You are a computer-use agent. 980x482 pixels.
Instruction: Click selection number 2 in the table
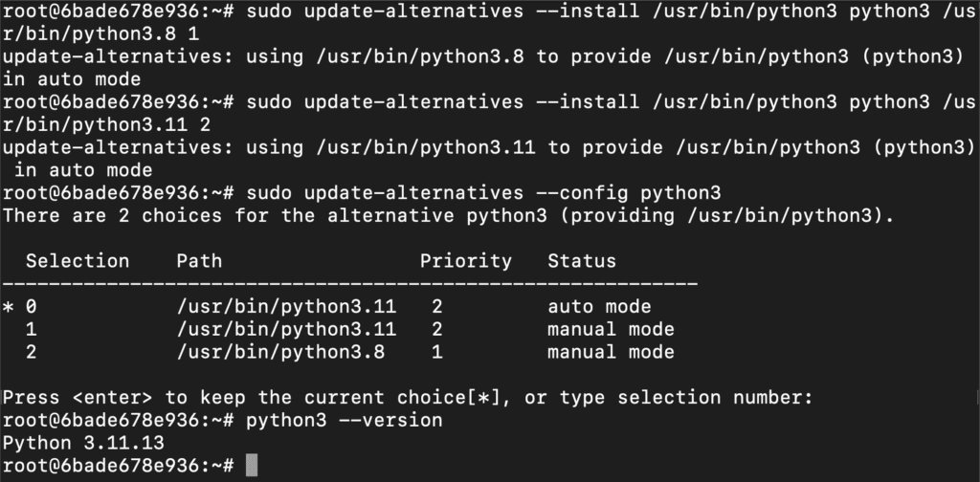click(32, 352)
